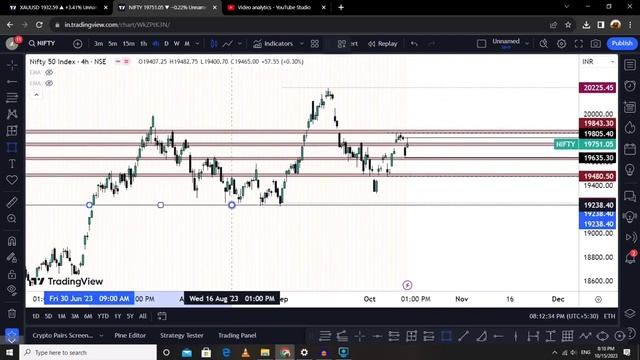Screen dimensions: 640x360
Task: Open the Strategy Tester tab
Action: point(182,336)
